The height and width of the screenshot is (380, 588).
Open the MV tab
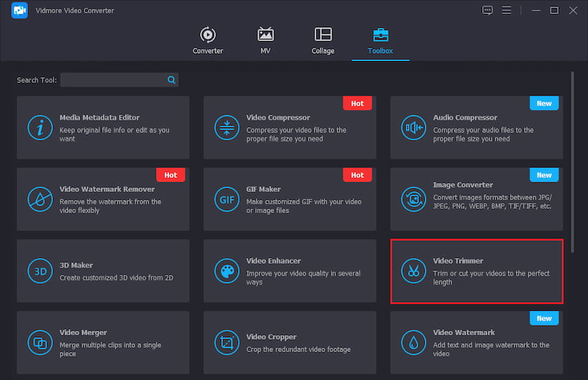(x=265, y=41)
